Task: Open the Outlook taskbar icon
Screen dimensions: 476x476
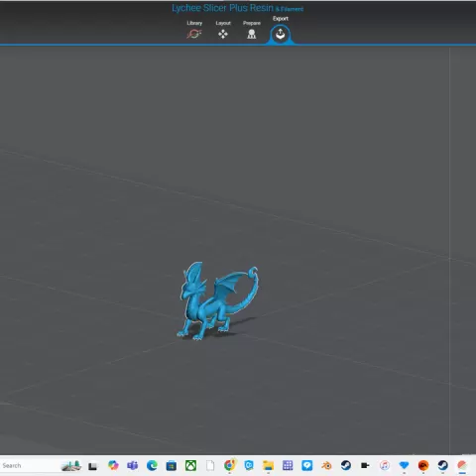Action: click(249, 465)
